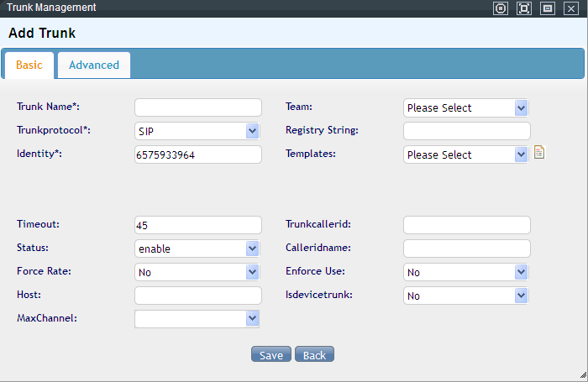Viewport: 588px width, 382px height.
Task: Open the Enforce Use dropdown
Action: (466, 272)
